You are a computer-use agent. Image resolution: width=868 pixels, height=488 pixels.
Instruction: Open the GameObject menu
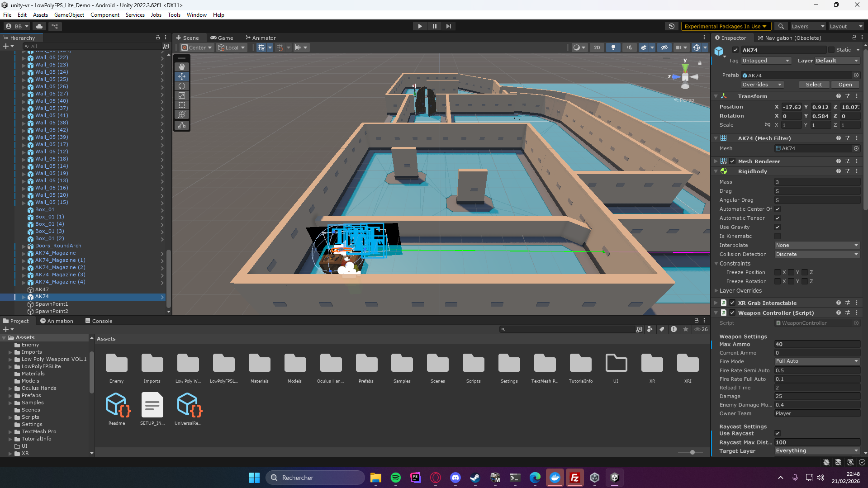point(69,15)
